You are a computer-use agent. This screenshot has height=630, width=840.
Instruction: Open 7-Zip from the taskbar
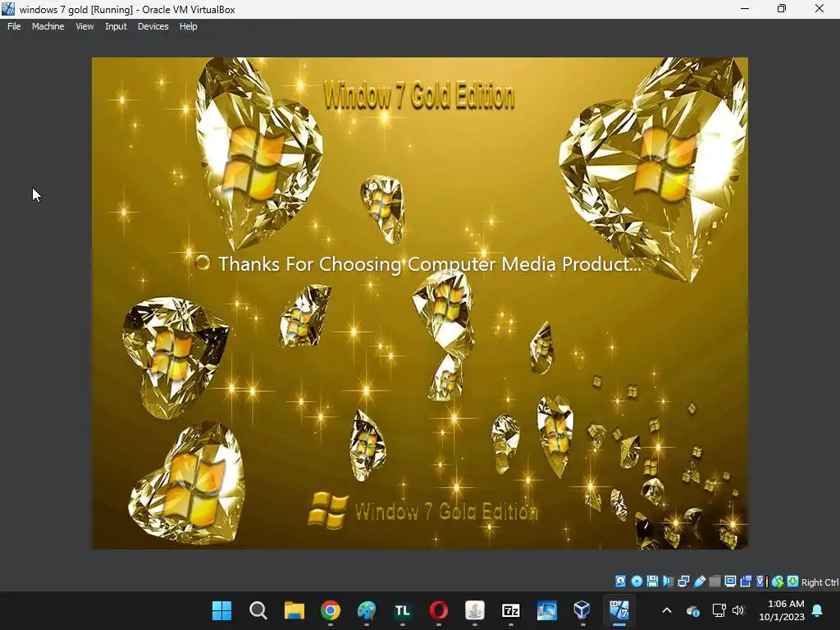point(510,610)
